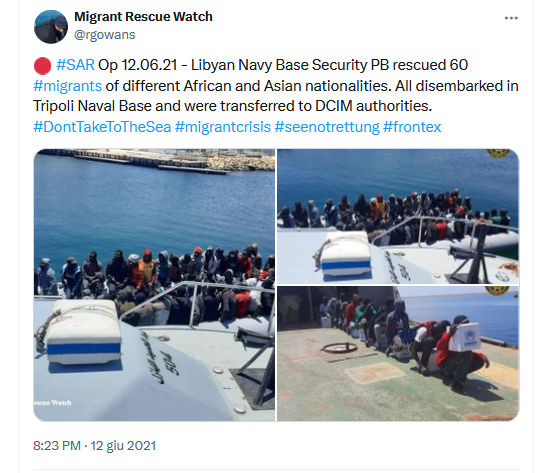Enlarge the large left photo of migrants on boat
The image size is (545, 473).
(154, 285)
